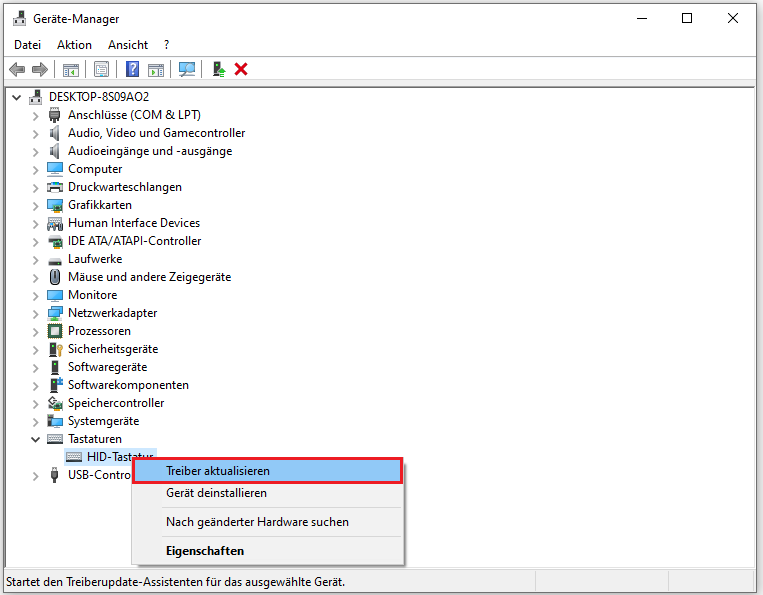Minimize the Geräte-Manager window
This screenshot has width=763, height=595.
coord(642,18)
